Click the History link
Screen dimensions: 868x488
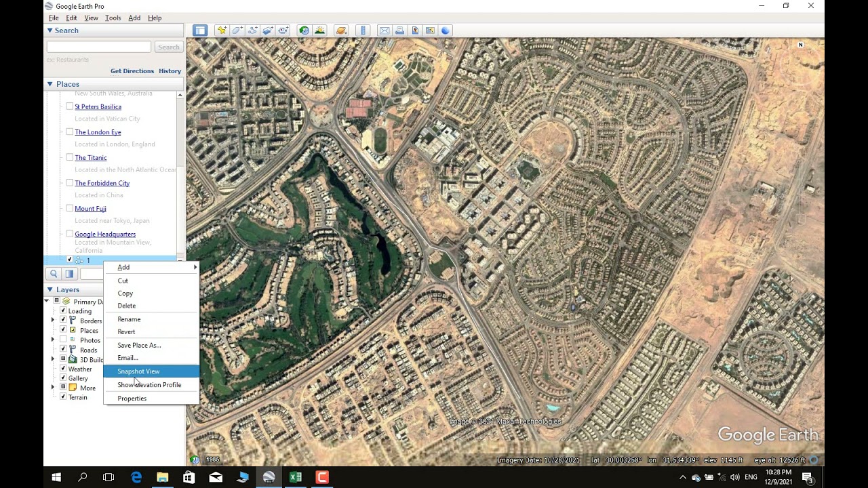click(x=170, y=71)
